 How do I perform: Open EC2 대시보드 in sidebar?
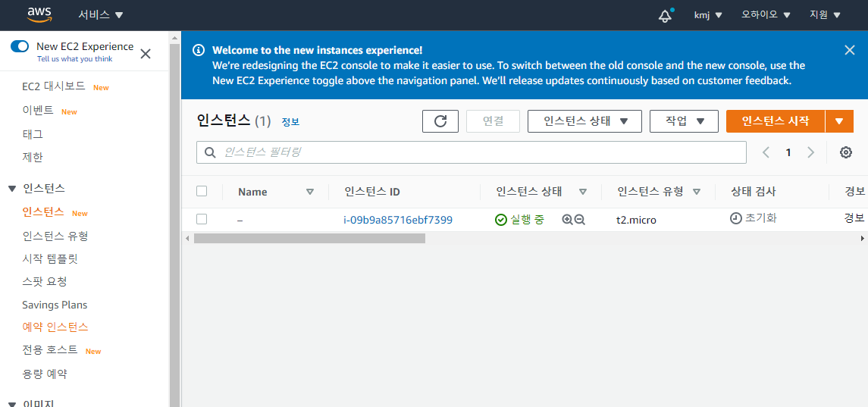(x=54, y=86)
